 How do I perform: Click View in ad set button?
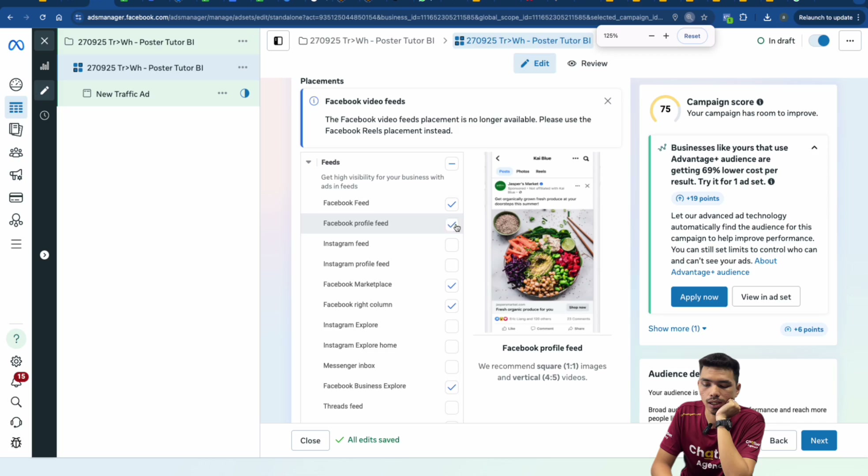pos(766,297)
